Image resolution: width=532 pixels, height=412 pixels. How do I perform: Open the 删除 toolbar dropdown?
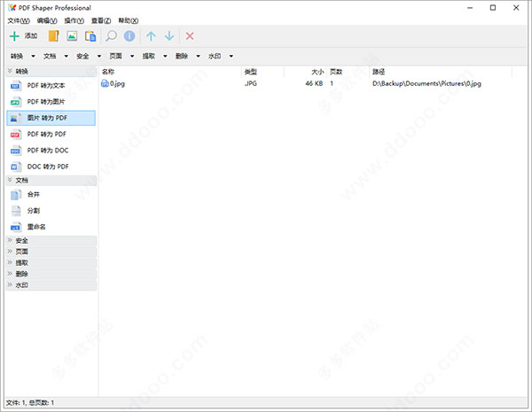tap(198, 57)
